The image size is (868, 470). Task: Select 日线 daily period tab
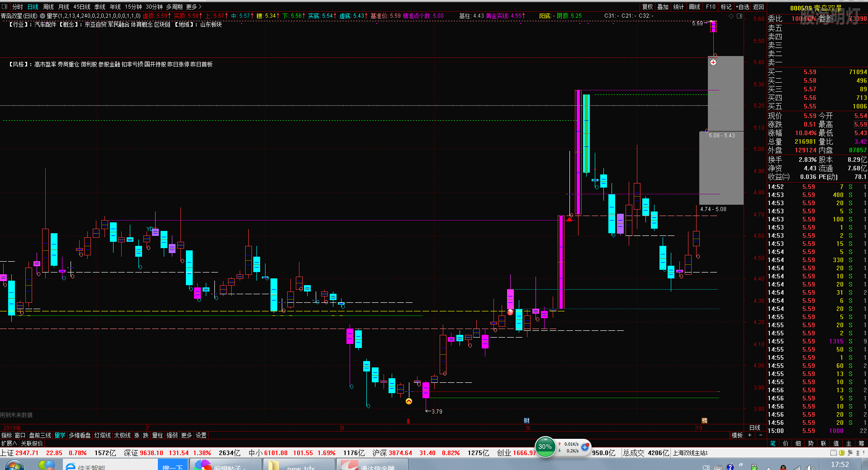click(33, 7)
